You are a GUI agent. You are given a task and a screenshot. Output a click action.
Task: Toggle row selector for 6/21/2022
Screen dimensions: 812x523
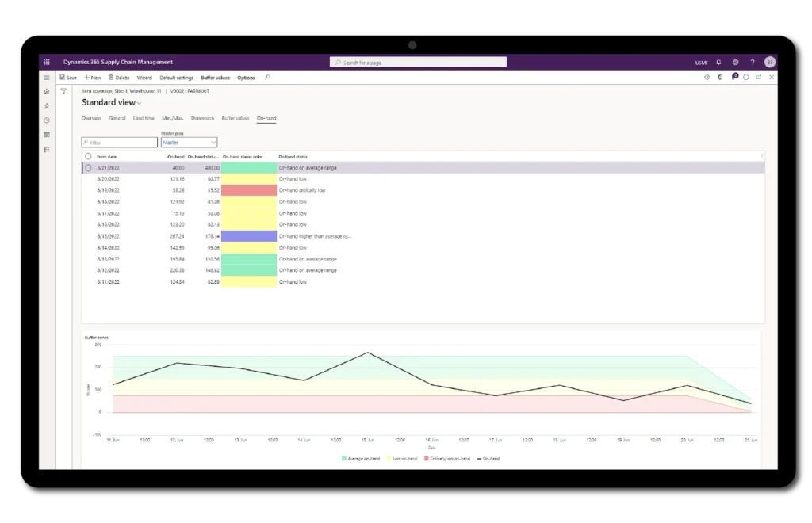[x=88, y=168]
